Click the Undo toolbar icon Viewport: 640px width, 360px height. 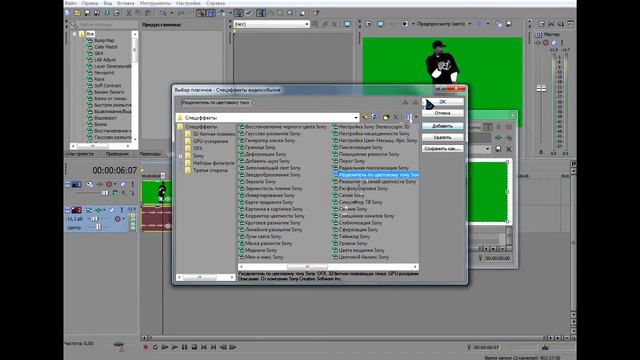(x=163, y=13)
